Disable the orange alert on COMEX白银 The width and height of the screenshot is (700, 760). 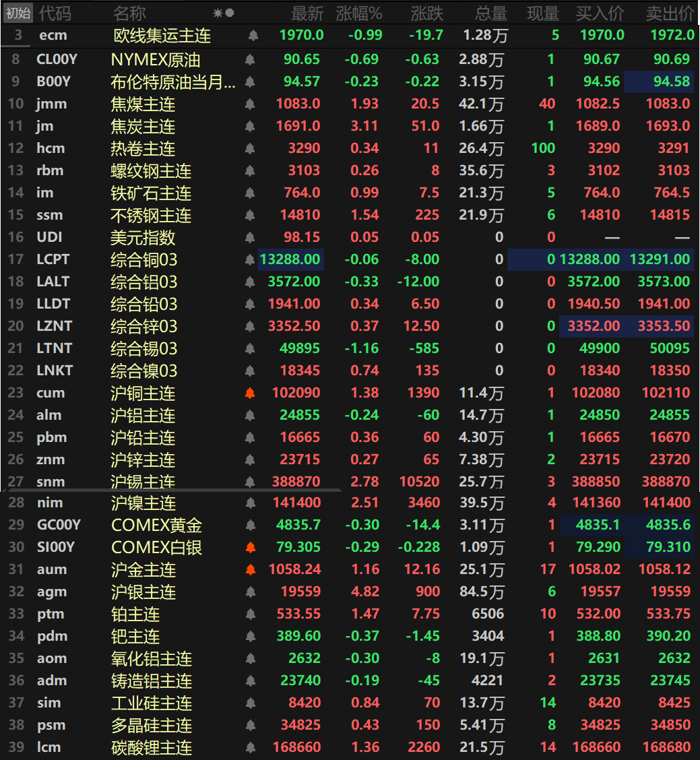[250, 548]
